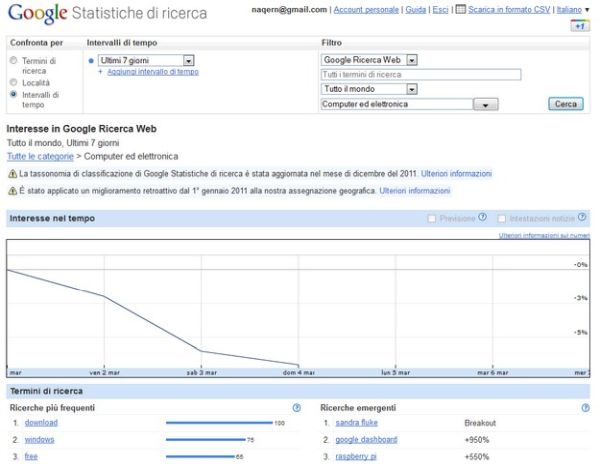Open the Tutte le categorie link
The width and height of the screenshot is (600, 464).
[x=40, y=156]
